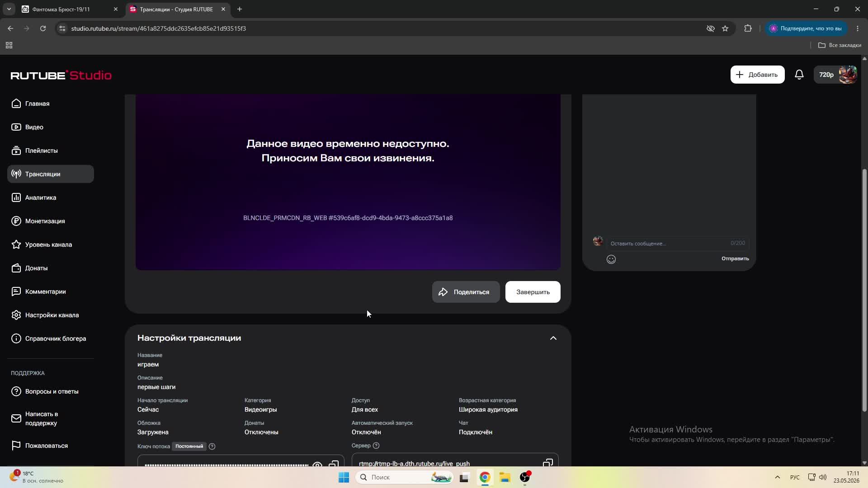
Task: Close the Фантомка Брюст-19/11 tab
Action: click(x=115, y=9)
